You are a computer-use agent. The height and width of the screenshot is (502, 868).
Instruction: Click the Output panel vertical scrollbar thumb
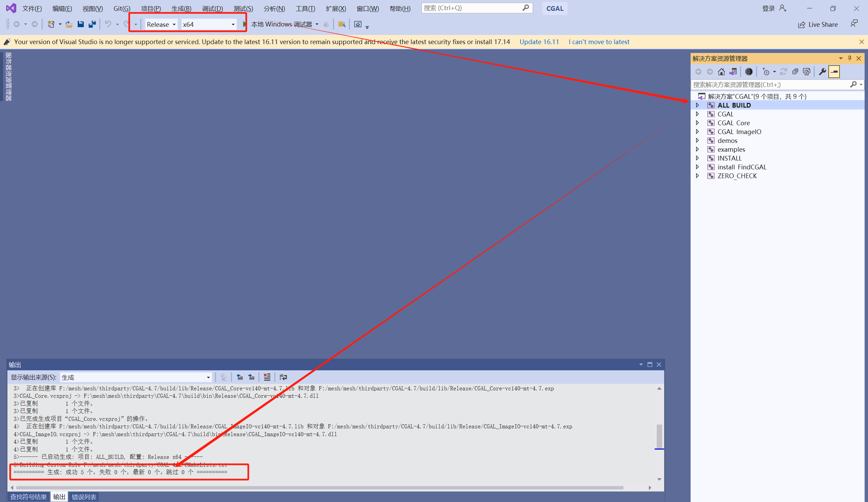(x=659, y=436)
